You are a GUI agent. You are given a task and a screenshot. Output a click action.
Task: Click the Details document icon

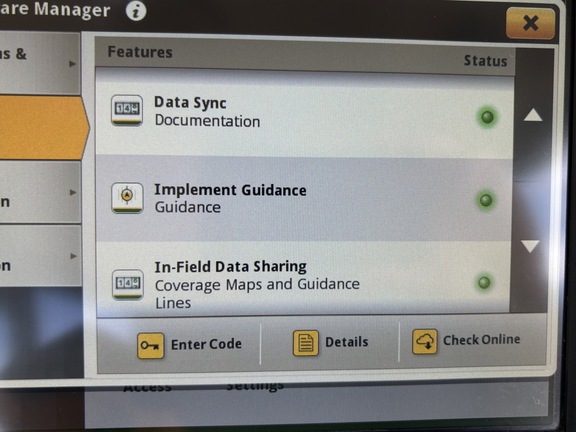(x=306, y=343)
